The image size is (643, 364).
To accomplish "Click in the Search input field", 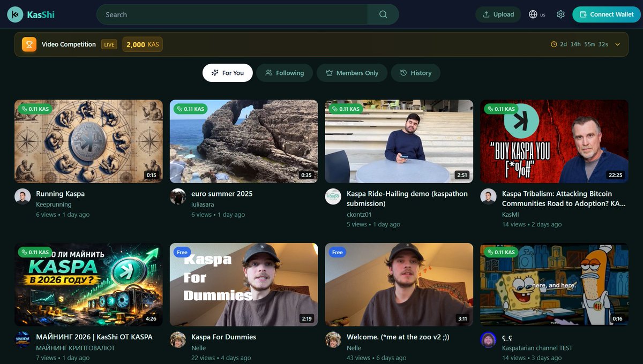I will point(232,14).
